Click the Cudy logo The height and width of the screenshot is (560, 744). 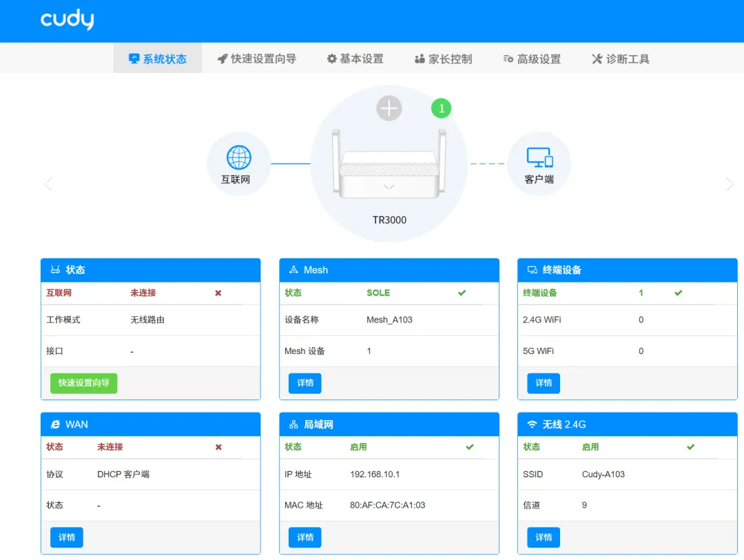67,19
